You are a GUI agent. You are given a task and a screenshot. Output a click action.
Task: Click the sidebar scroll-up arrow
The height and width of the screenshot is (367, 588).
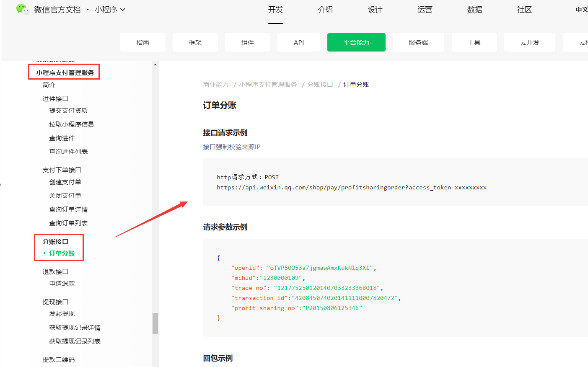pos(155,65)
